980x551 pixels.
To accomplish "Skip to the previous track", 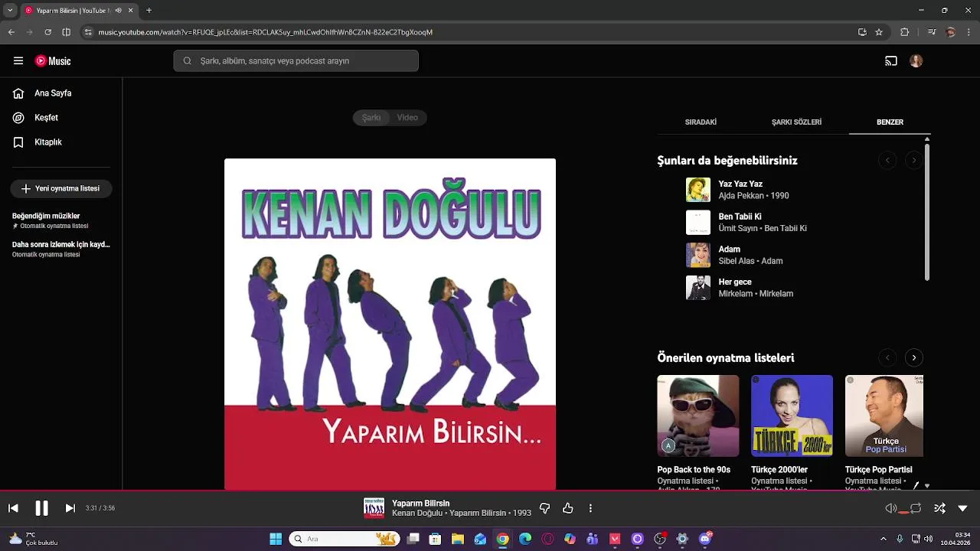I will 13,508.
